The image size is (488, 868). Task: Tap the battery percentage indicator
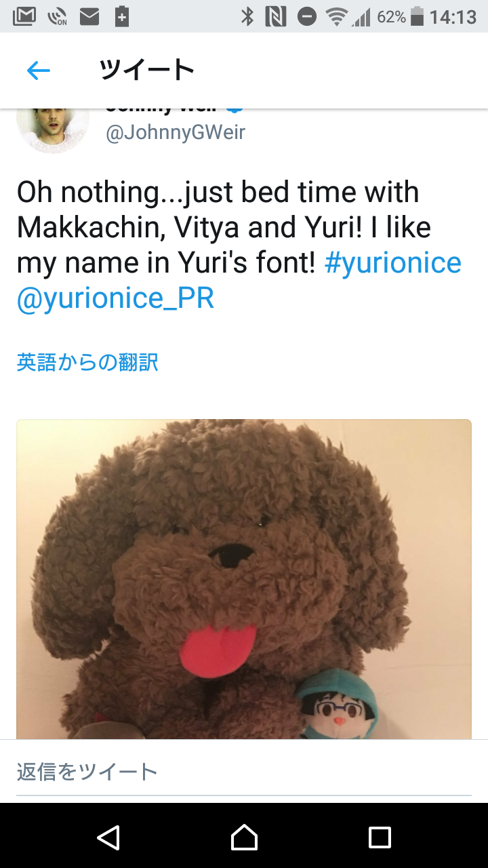(x=391, y=17)
